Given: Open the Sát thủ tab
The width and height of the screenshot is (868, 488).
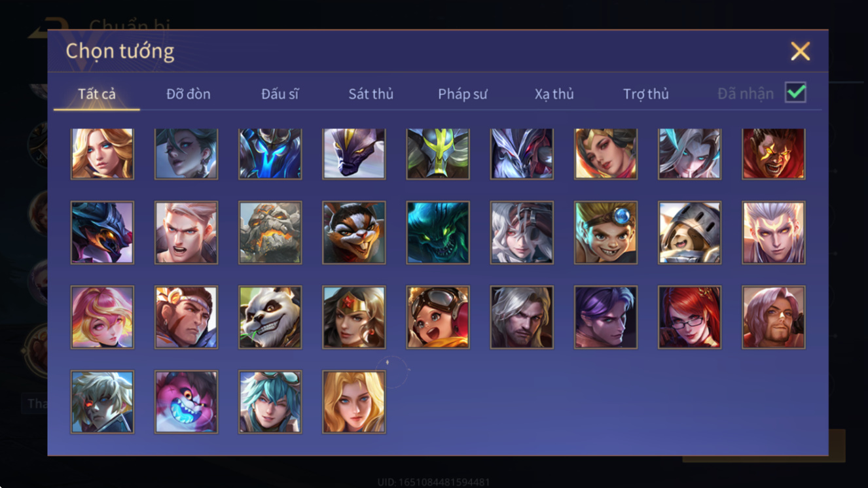Looking at the screenshot, I should (371, 94).
